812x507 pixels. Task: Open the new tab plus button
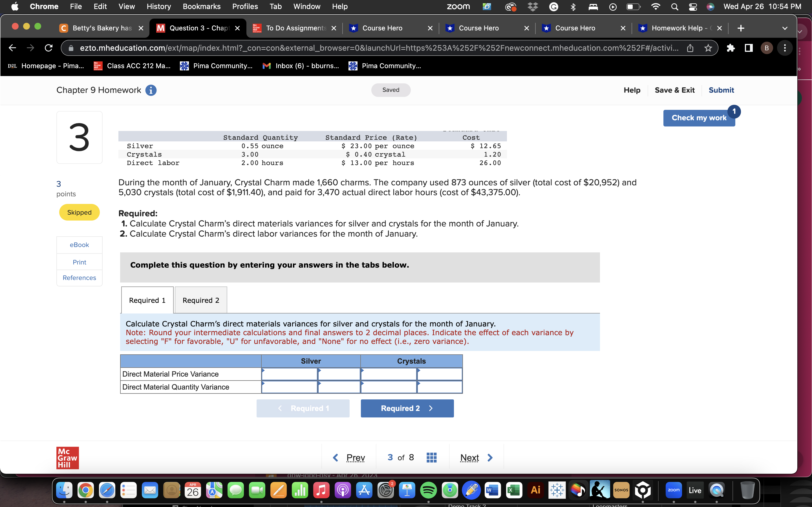[741, 28]
